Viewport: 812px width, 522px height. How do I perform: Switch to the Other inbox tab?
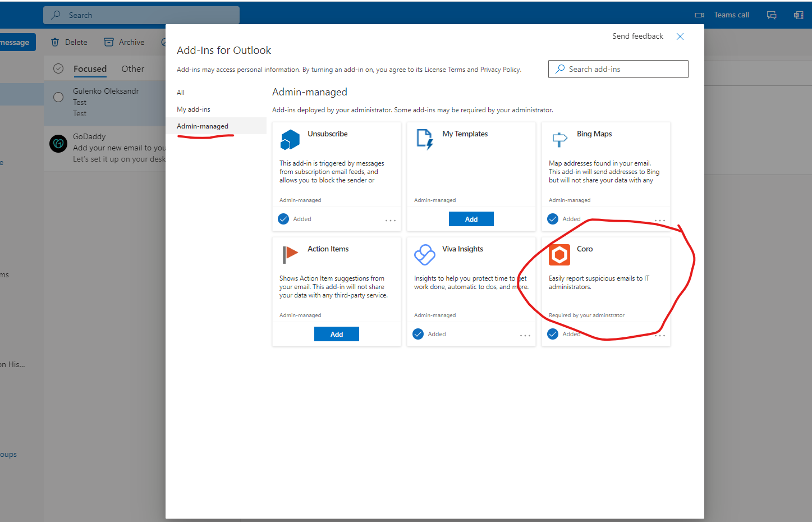133,69
